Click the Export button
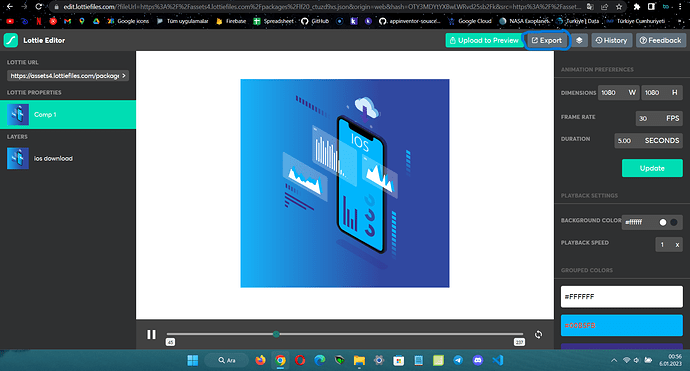The width and height of the screenshot is (690, 371). coord(546,40)
